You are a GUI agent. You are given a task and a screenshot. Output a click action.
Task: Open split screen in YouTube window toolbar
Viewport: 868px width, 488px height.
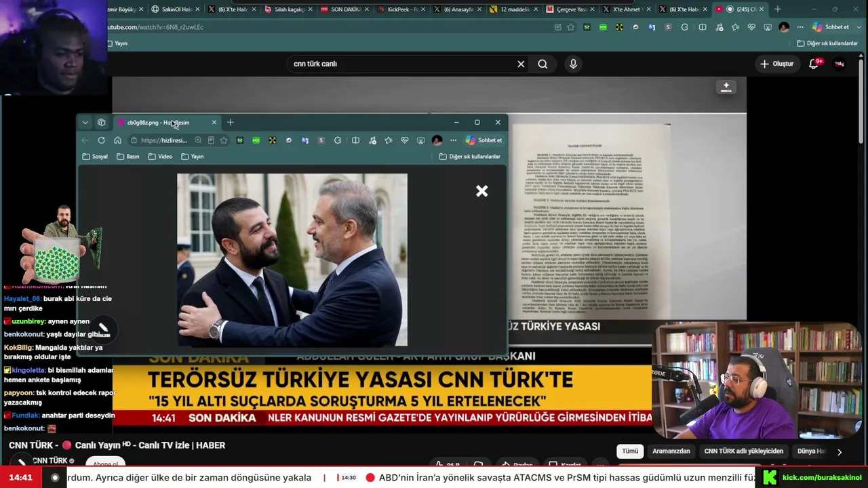[x=703, y=27]
